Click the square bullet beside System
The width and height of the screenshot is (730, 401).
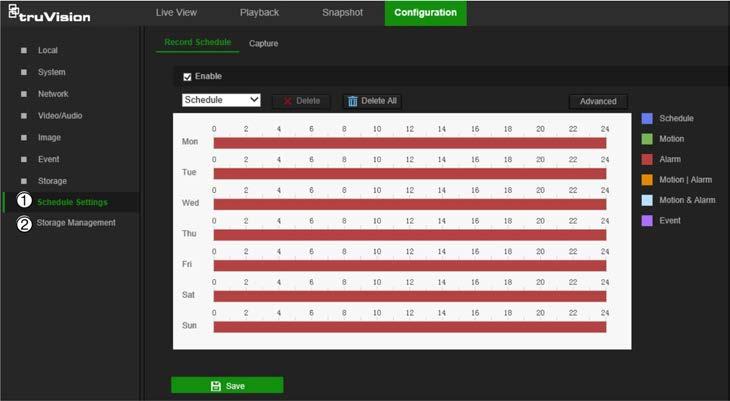click(x=24, y=72)
